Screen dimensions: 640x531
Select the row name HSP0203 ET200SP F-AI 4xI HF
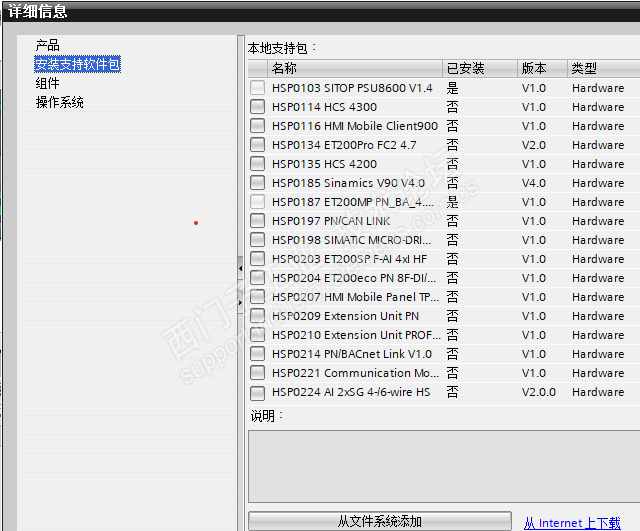(x=349, y=259)
